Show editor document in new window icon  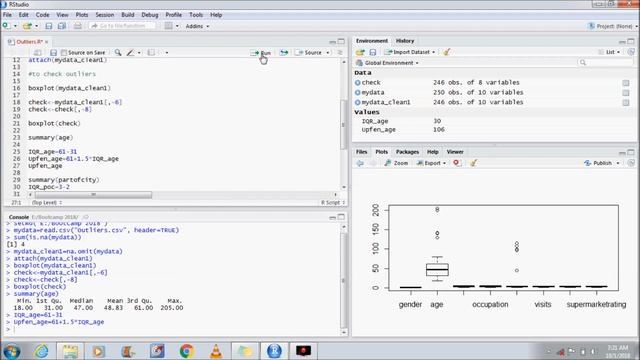coord(38,53)
